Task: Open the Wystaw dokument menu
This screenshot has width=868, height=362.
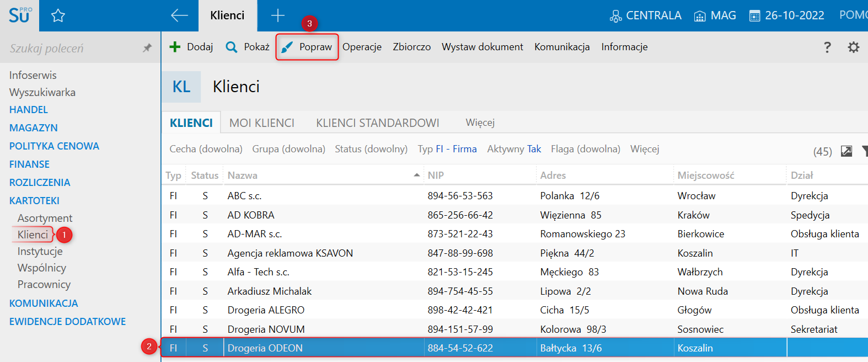Action: coord(483,47)
